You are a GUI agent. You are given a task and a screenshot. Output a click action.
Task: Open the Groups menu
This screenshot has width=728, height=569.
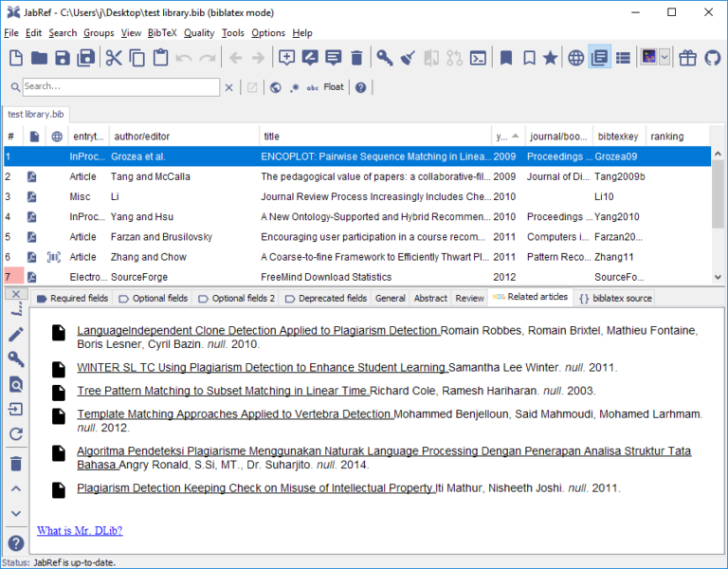[x=99, y=33]
